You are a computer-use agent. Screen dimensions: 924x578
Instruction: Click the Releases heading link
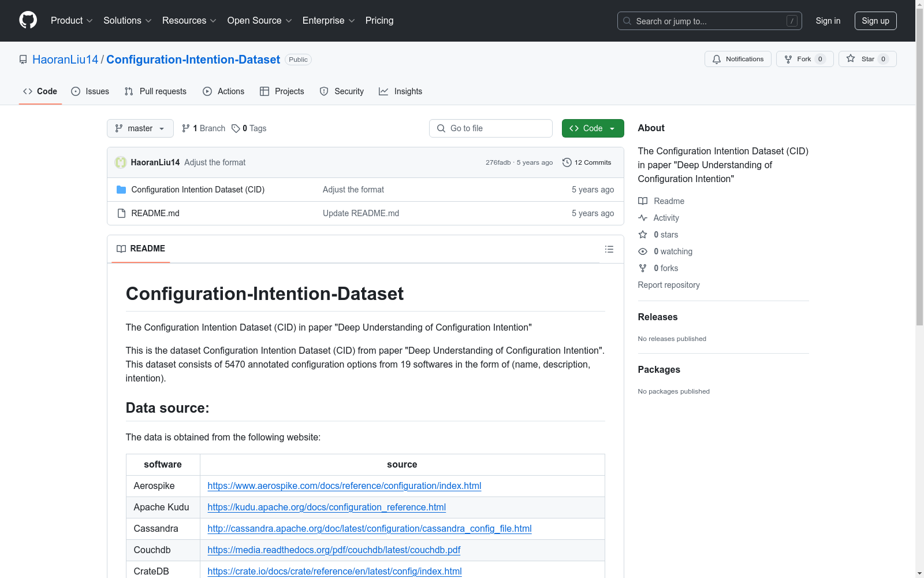pos(658,317)
